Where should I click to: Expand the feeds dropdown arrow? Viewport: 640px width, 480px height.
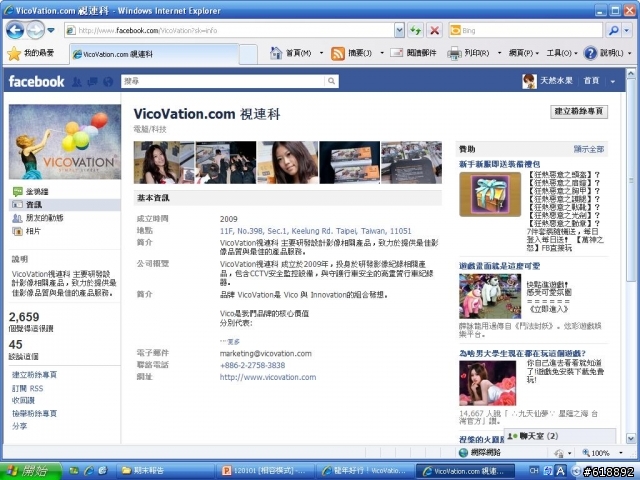[382, 53]
